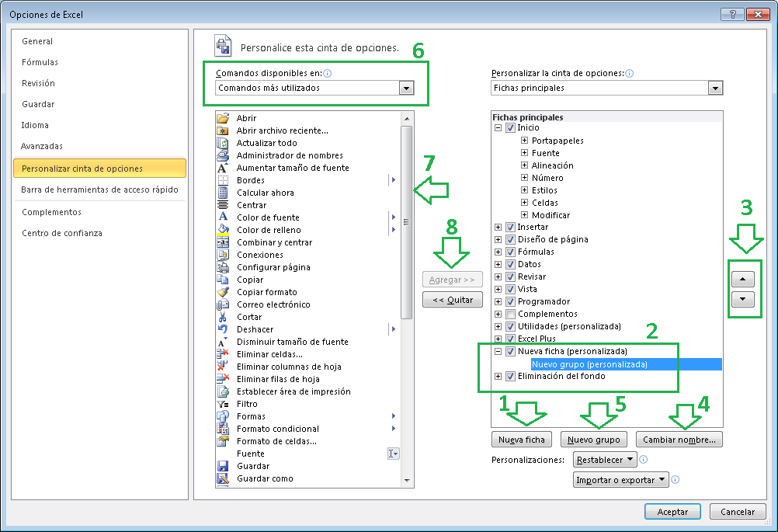
Task: Click the Eliminar columnas de hoja icon
Action: pyautogui.click(x=223, y=367)
